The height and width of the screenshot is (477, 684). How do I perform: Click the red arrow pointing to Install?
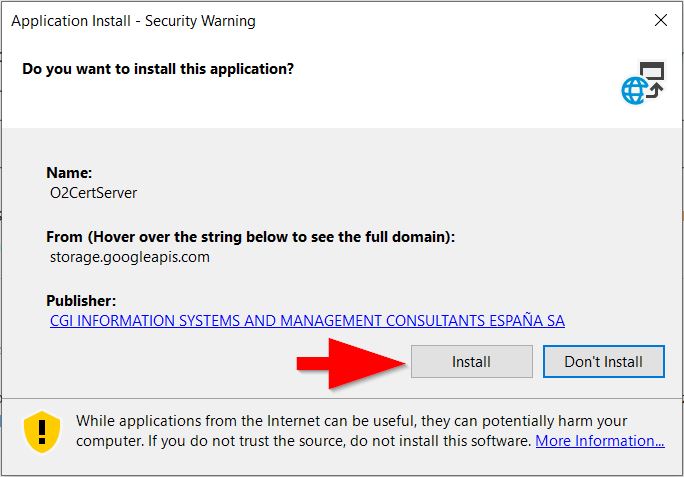point(351,363)
